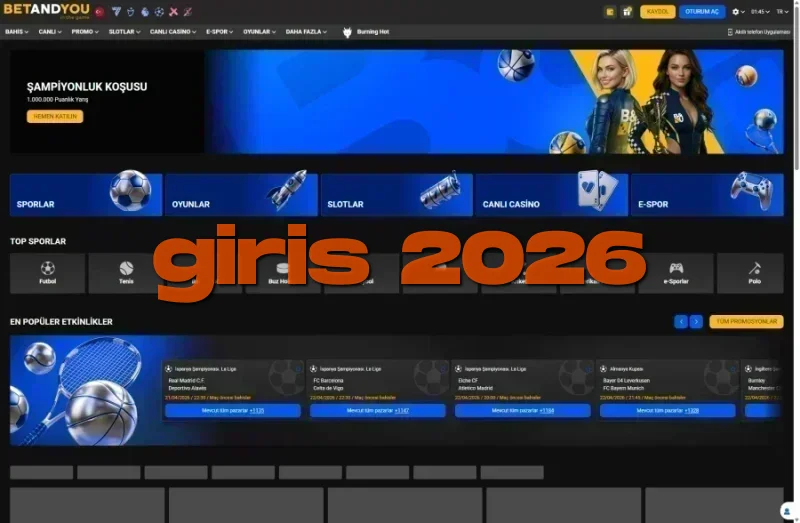Expand the CANLI CASİNO menu
This screenshot has width=800, height=523.
(x=172, y=32)
